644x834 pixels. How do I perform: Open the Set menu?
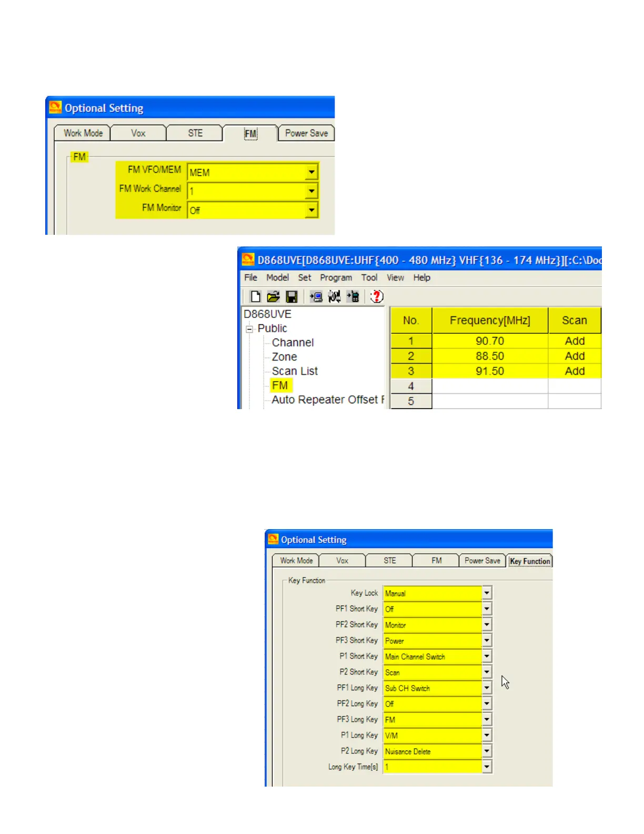click(x=305, y=277)
